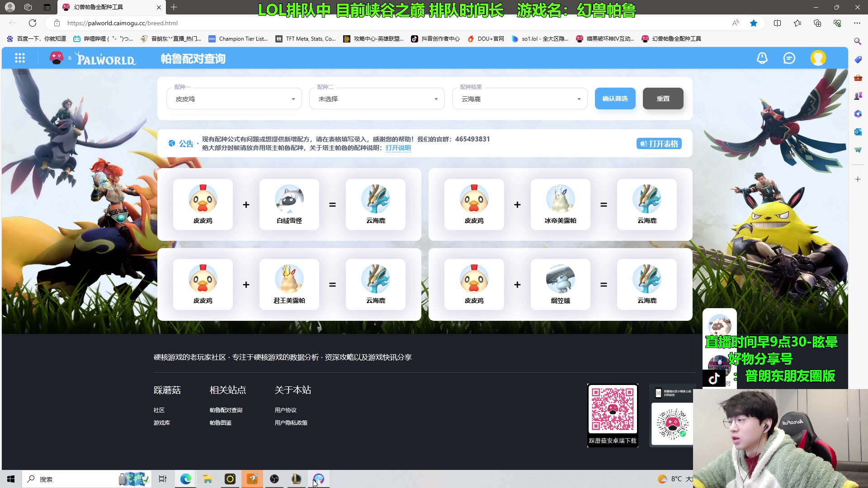The image size is (868, 488).
Task: Expand the 配种结果 云海鹿 dropdown
Action: pyautogui.click(x=519, y=99)
